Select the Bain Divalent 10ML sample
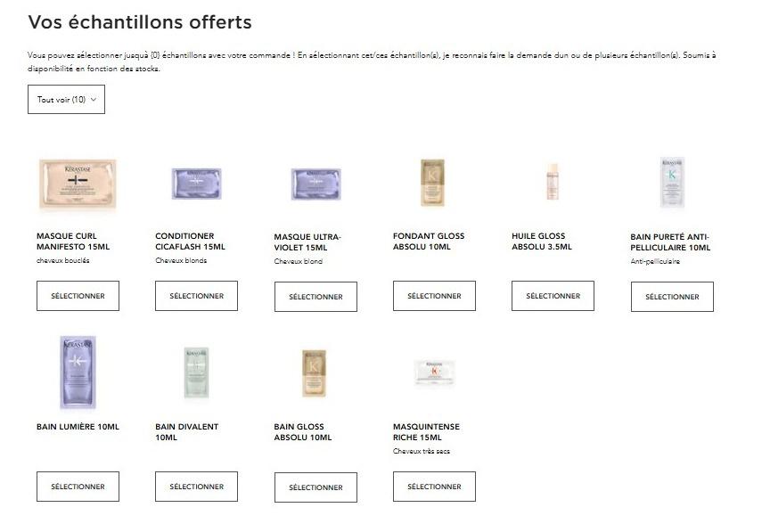 [196, 487]
